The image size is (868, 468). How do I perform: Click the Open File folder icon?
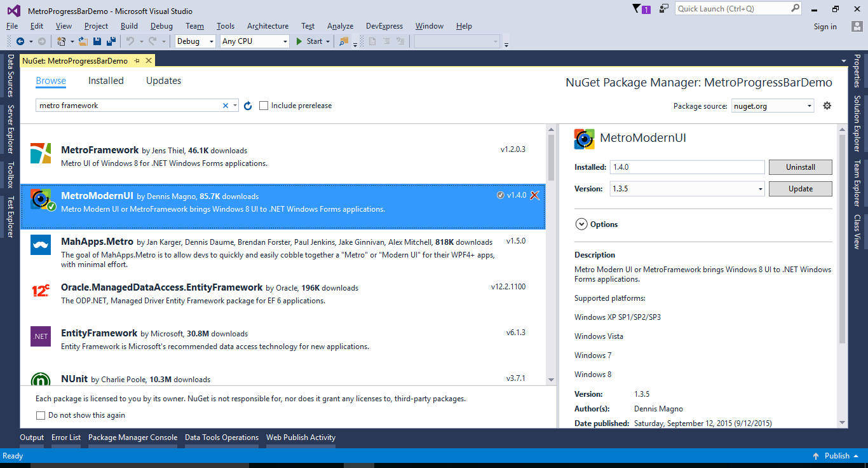[83, 41]
